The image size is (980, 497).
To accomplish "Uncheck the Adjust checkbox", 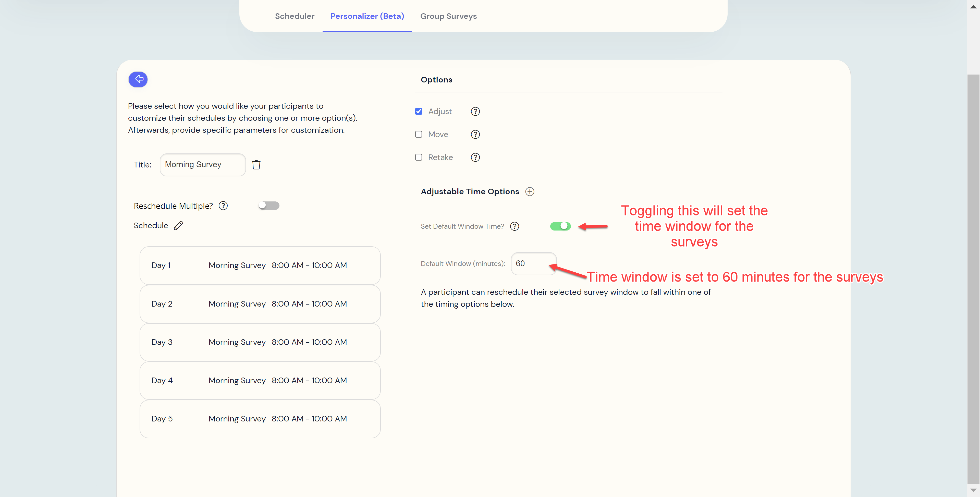I will point(419,112).
